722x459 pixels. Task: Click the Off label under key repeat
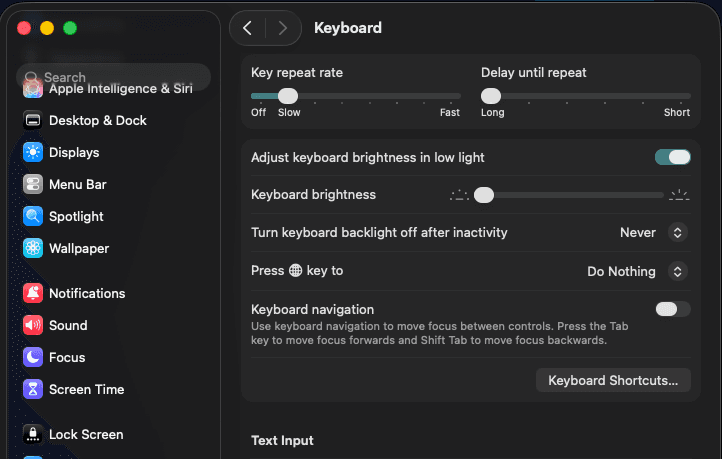258,112
